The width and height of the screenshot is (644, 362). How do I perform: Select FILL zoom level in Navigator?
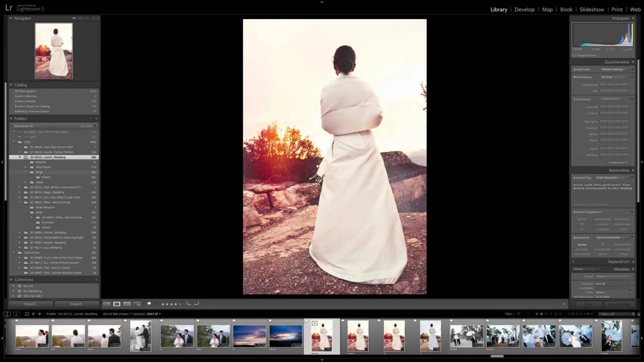[x=80, y=18]
